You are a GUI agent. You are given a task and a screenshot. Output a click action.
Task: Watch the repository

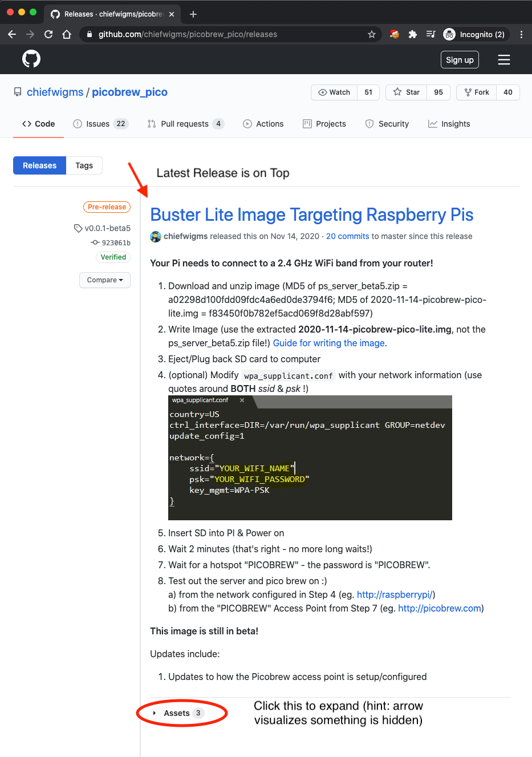[334, 92]
